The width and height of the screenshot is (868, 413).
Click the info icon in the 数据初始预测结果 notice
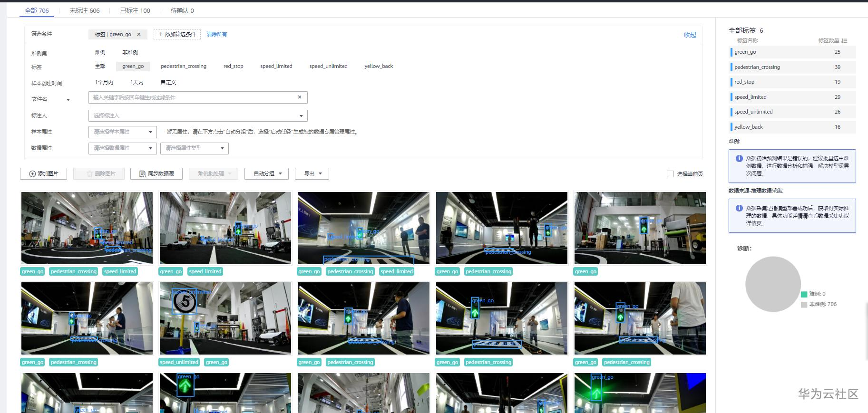pyautogui.click(x=739, y=159)
